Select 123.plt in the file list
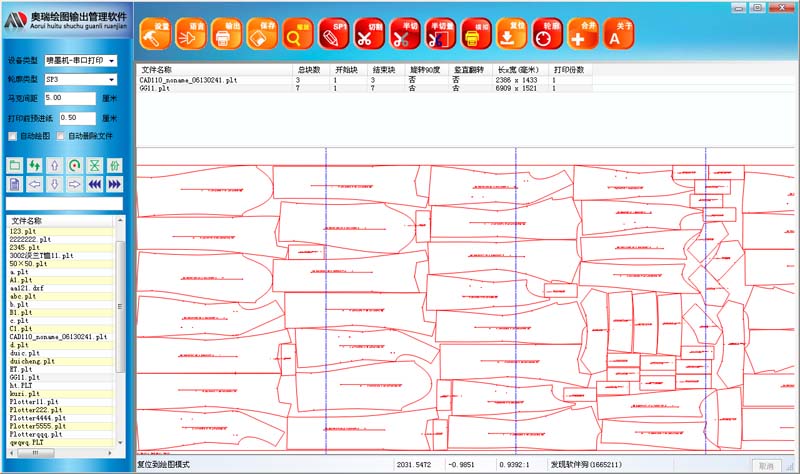The height and width of the screenshot is (474, 800). (x=60, y=232)
